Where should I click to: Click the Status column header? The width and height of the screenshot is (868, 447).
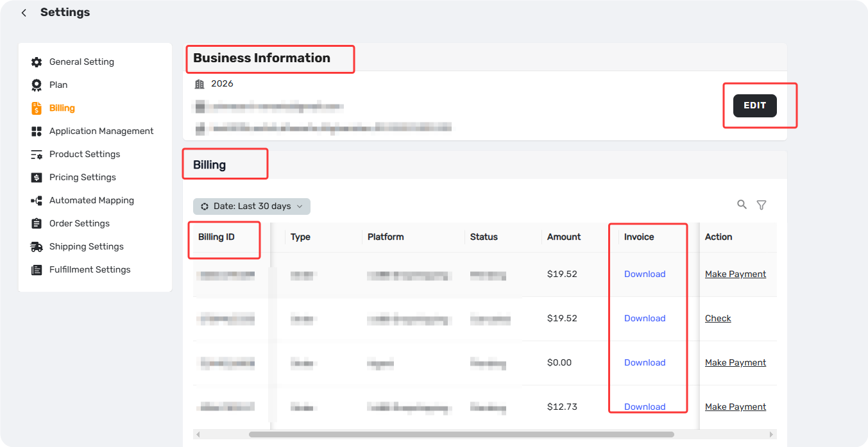tap(484, 237)
